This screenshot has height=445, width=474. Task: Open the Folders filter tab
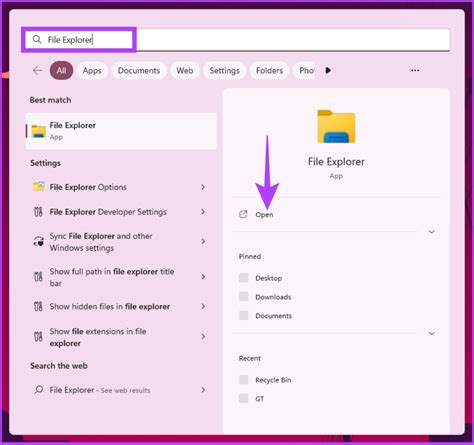[269, 70]
